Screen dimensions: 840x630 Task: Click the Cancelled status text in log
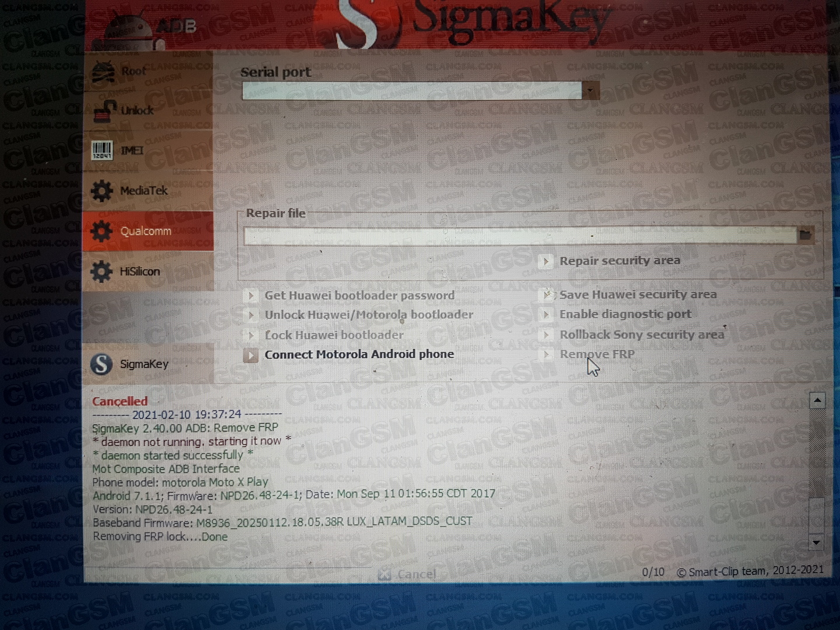(x=120, y=401)
